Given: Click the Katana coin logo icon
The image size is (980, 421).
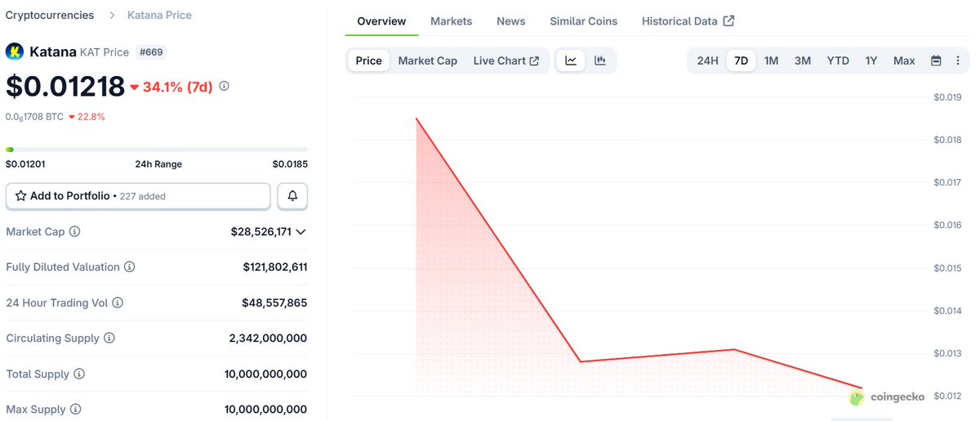Looking at the screenshot, I should (x=15, y=52).
